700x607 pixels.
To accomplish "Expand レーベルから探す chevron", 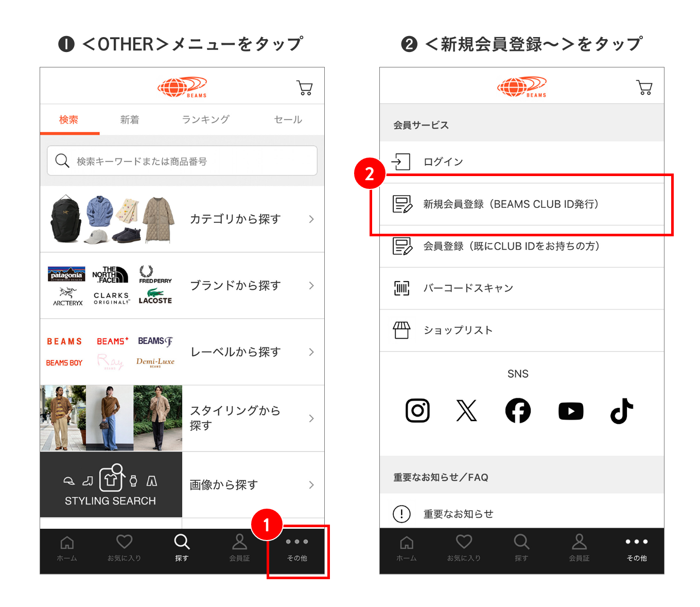I will click(x=311, y=352).
